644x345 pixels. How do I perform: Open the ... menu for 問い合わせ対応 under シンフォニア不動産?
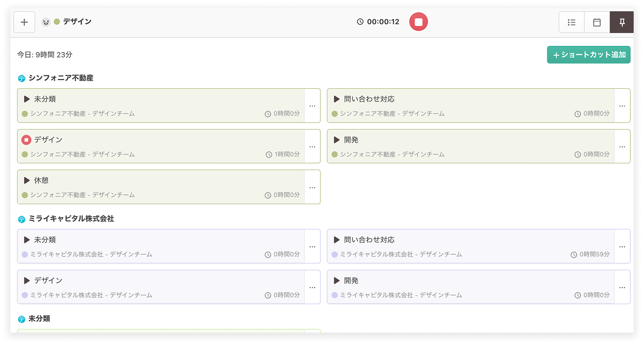pyautogui.click(x=622, y=105)
